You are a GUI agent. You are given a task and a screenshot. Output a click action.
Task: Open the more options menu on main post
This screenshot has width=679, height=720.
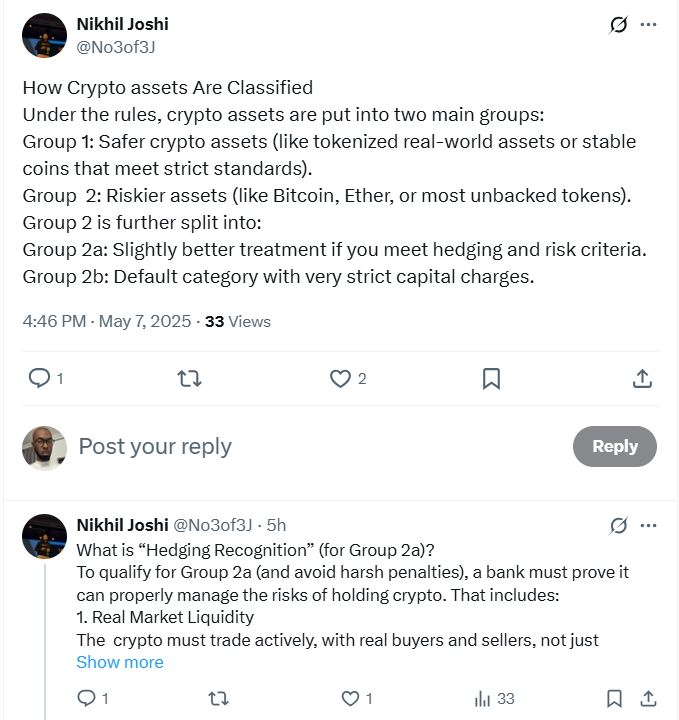tap(649, 25)
